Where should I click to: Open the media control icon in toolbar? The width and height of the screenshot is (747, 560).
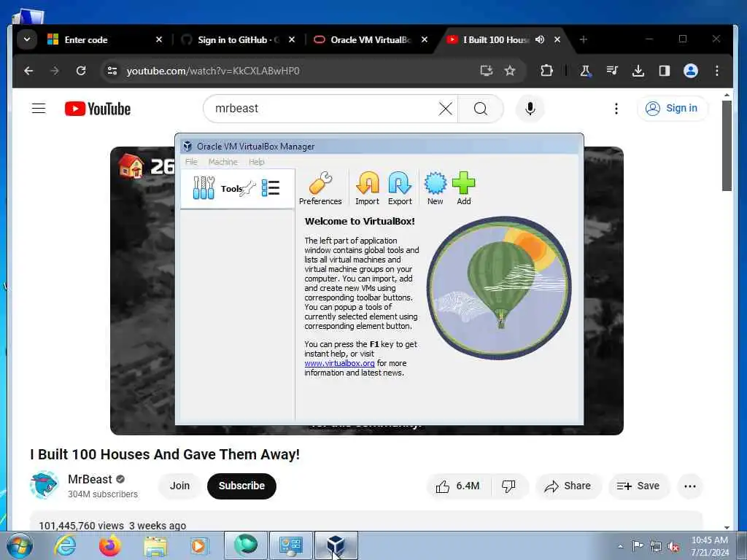(x=612, y=71)
